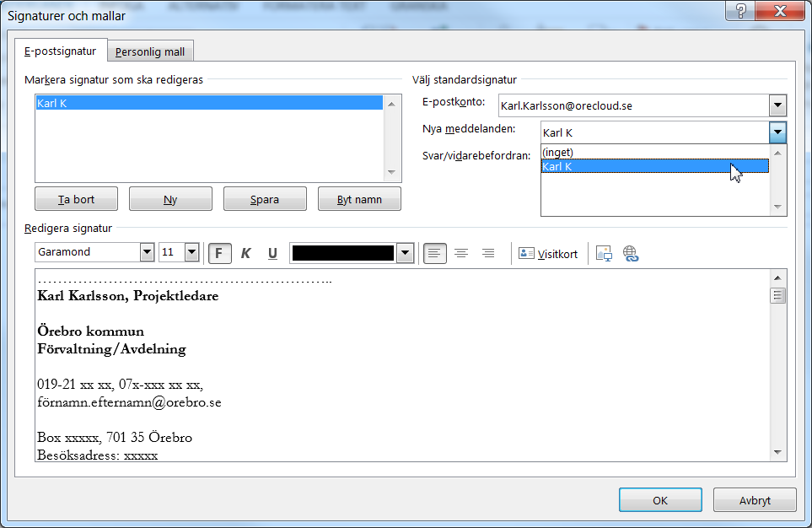Screen dimensions: 812x528
Task: Click the Ta bort button
Action: pyautogui.click(x=76, y=200)
